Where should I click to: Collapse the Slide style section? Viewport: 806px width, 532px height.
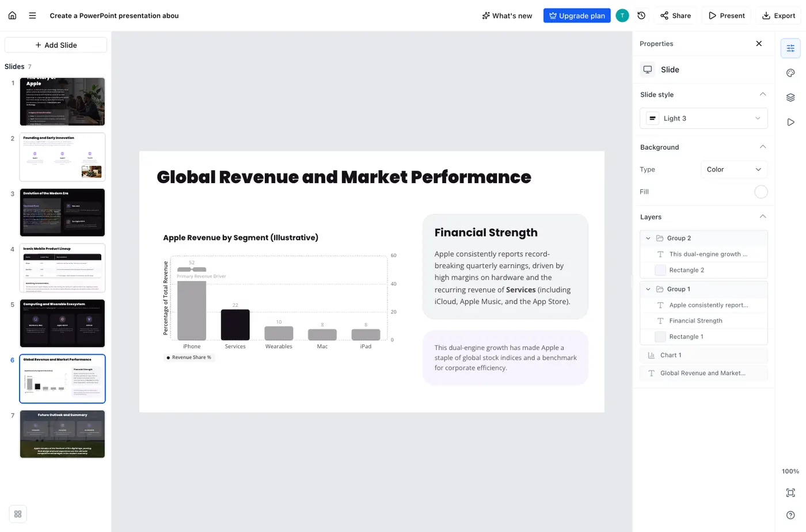pyautogui.click(x=763, y=94)
